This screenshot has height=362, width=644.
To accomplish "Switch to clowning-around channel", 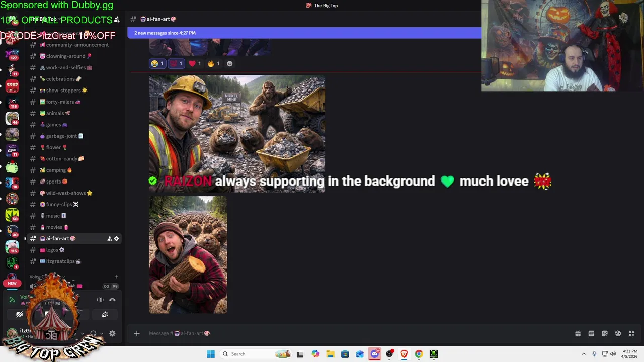I will 74,56.
